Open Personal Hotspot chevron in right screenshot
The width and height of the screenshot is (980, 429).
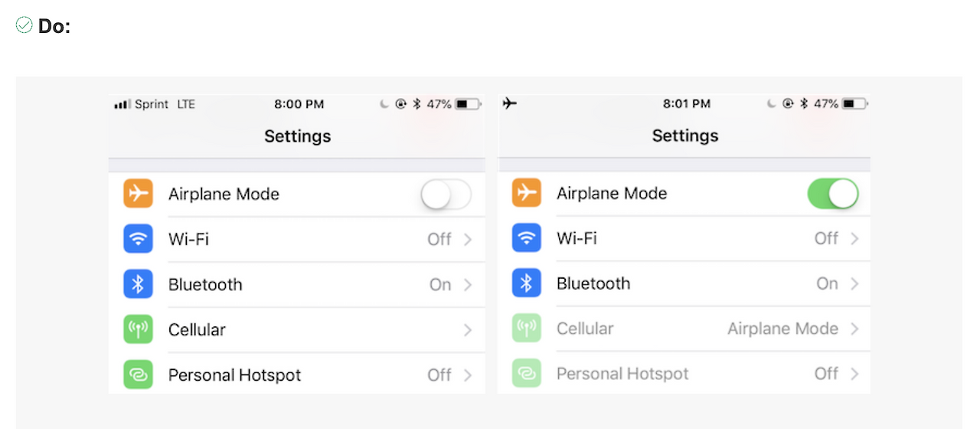pyautogui.click(x=855, y=374)
